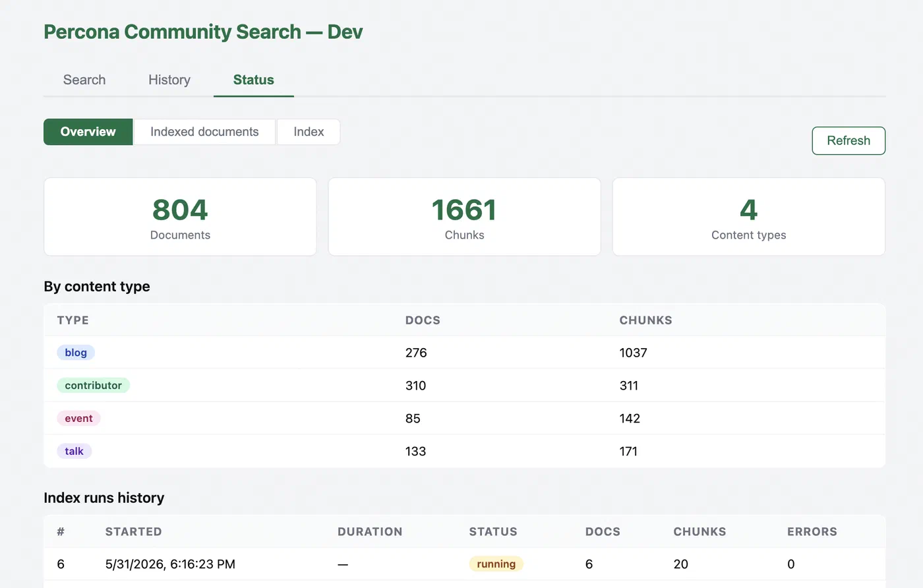Click run 6 chunks value 20
The width and height of the screenshot is (923, 588).
680,564
